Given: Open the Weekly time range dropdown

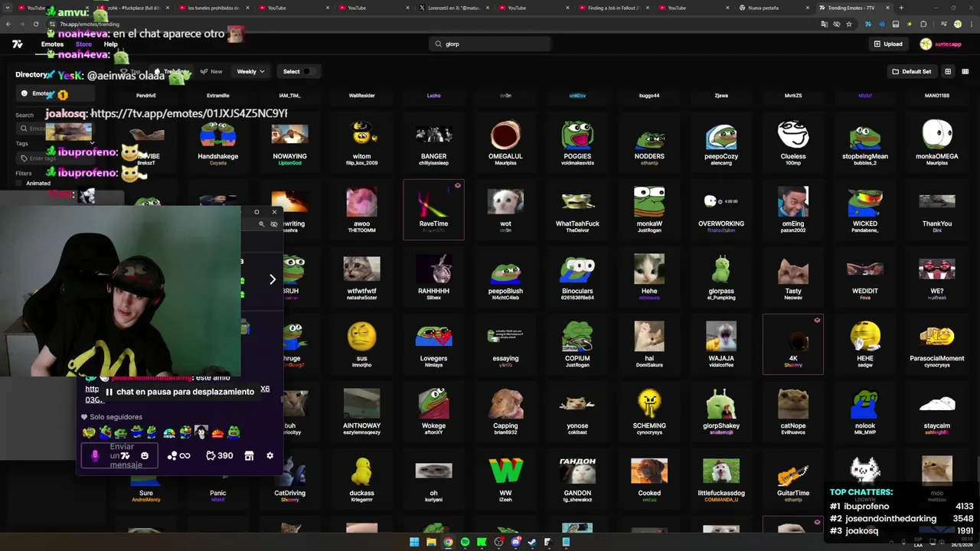Looking at the screenshot, I should click(250, 72).
